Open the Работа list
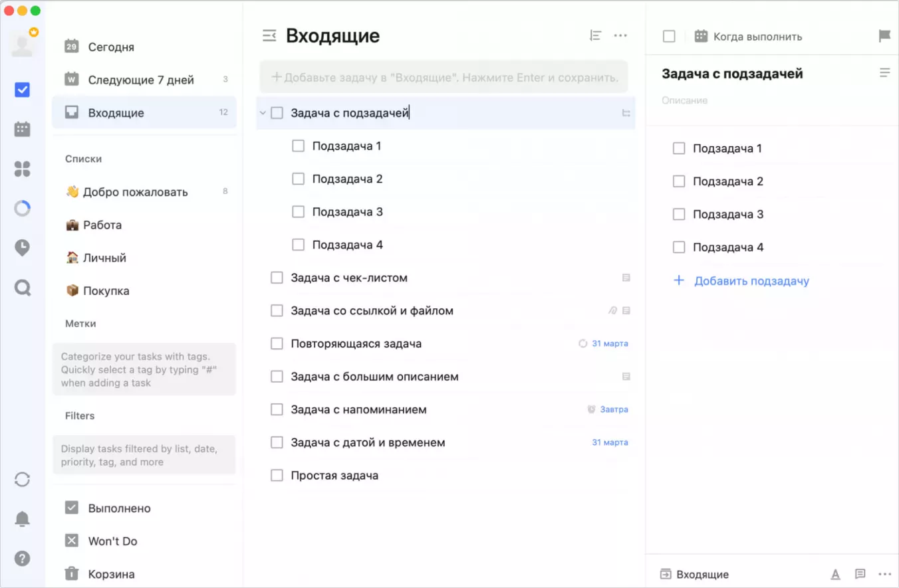899x588 pixels. 144,225
